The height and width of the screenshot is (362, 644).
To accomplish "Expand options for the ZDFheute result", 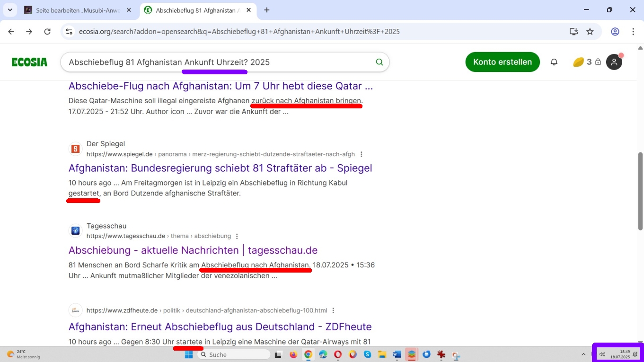I will coord(333,311).
